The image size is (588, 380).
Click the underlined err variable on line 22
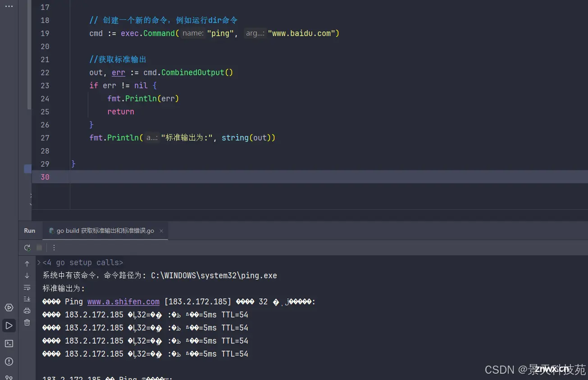(x=119, y=72)
